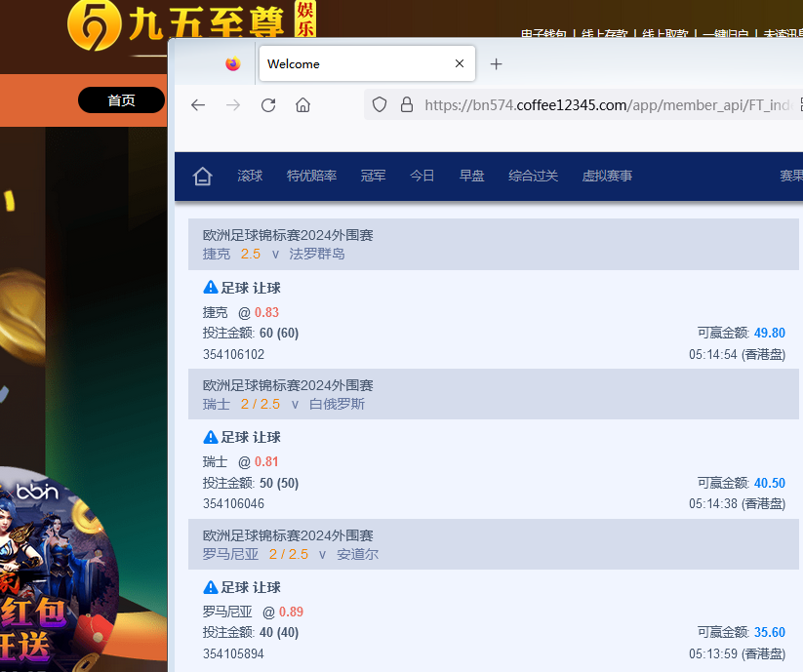Click the 九五至尊 site logo
Viewport: 803px width, 672px height.
[x=190, y=25]
